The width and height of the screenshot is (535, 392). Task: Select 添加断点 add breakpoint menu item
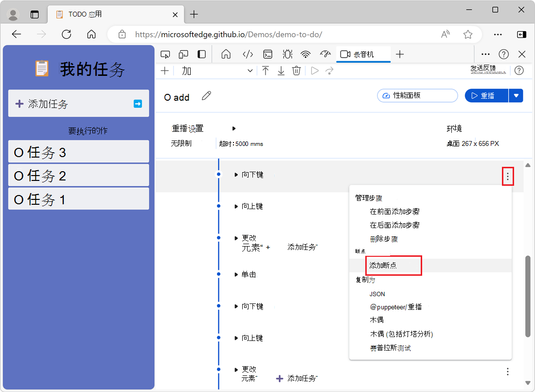click(430, 266)
